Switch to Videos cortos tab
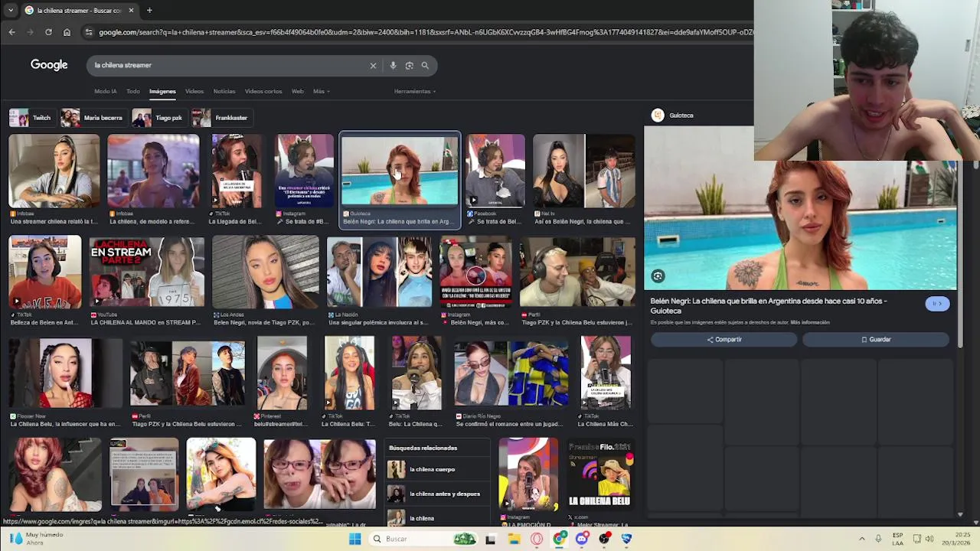Viewport: 980px width, 551px height. 263,91
